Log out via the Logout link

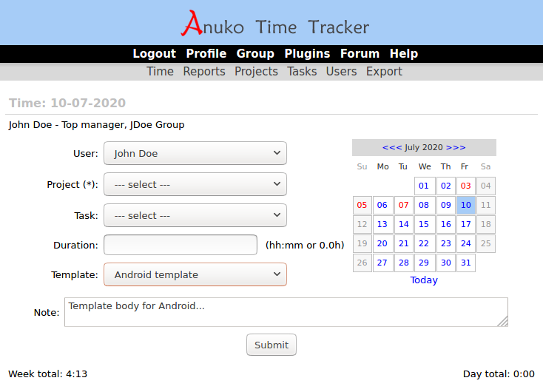(x=154, y=54)
